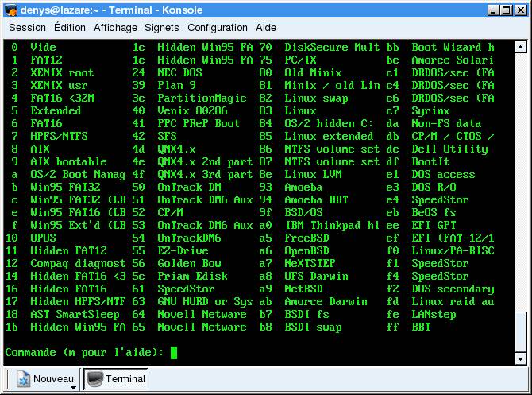Click the 'Linux extended' entry
The image size is (532, 395).
coord(329,136)
